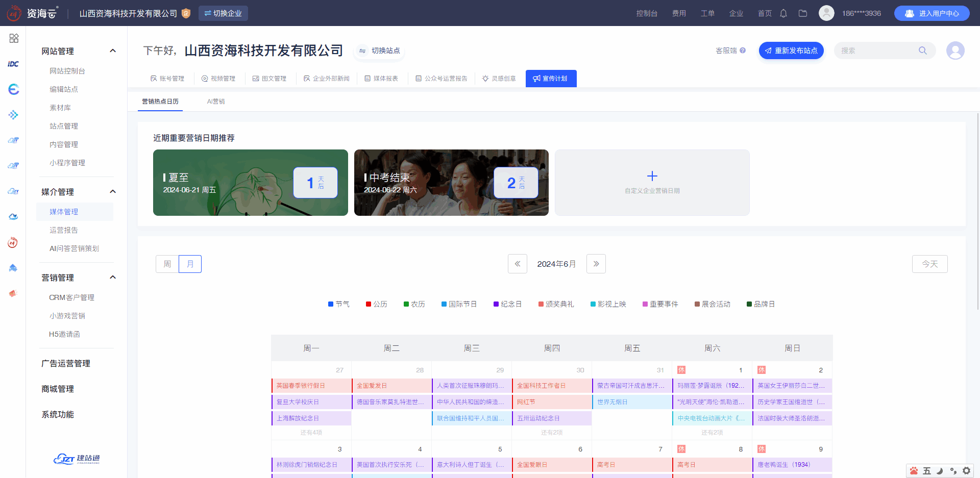The image size is (980, 478).
Task: Go to previous month with double-left arrow
Action: 517,264
